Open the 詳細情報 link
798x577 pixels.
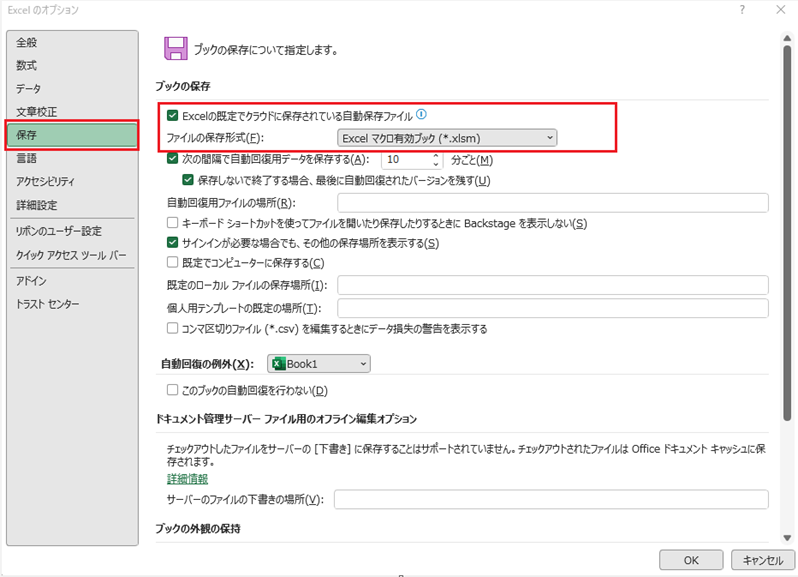point(187,479)
